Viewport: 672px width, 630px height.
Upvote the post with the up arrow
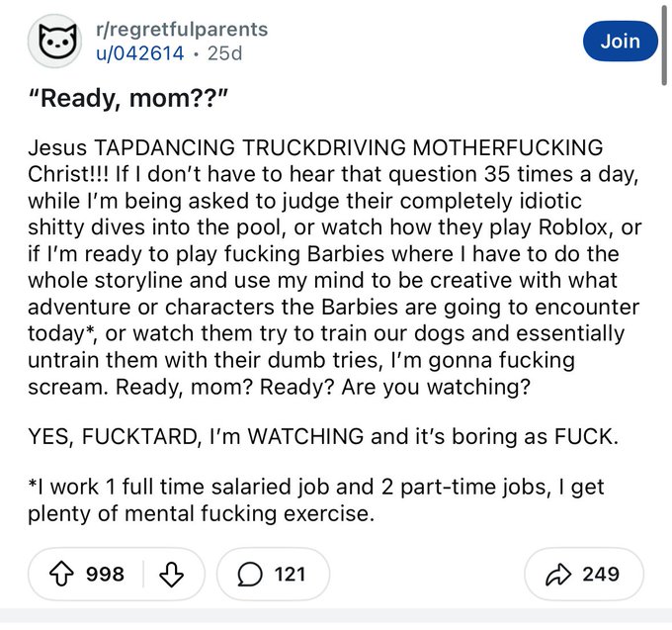tap(60, 574)
